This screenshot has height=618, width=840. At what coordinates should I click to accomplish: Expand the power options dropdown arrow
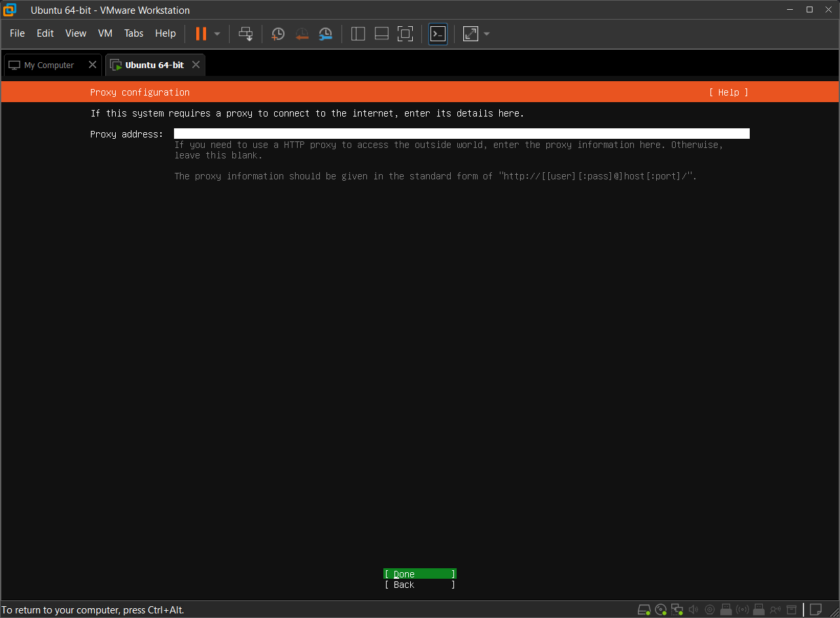pos(217,33)
